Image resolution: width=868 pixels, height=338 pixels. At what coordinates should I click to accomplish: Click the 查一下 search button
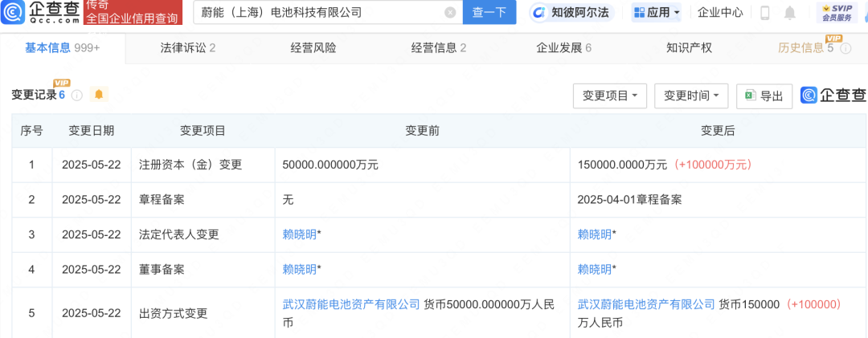[x=489, y=12]
